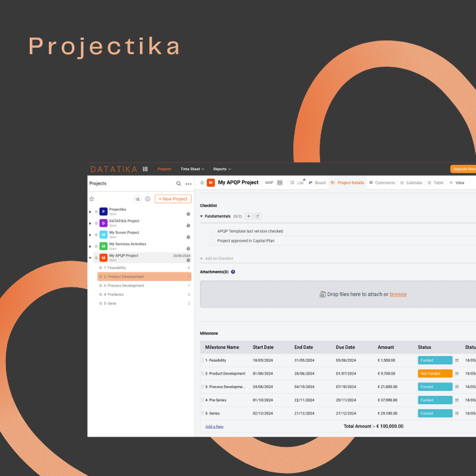Click the browse link for attachments
The width and height of the screenshot is (476, 476).
pyautogui.click(x=398, y=295)
